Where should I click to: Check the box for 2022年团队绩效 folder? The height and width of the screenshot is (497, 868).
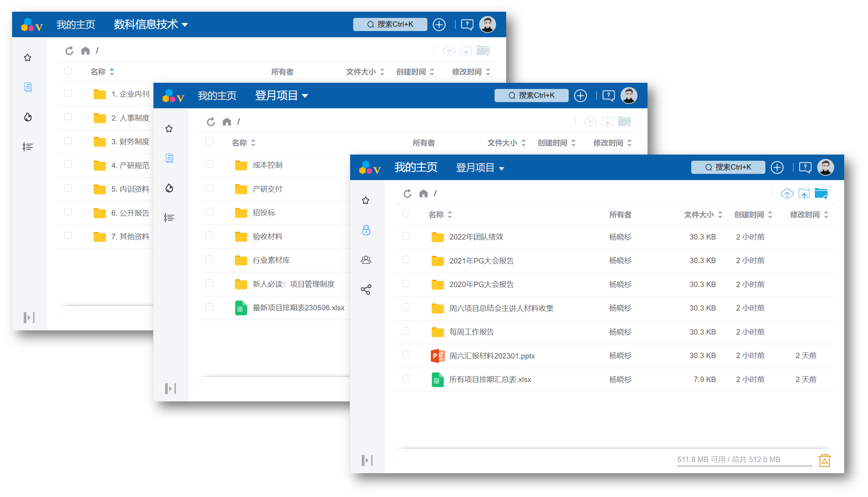point(406,236)
